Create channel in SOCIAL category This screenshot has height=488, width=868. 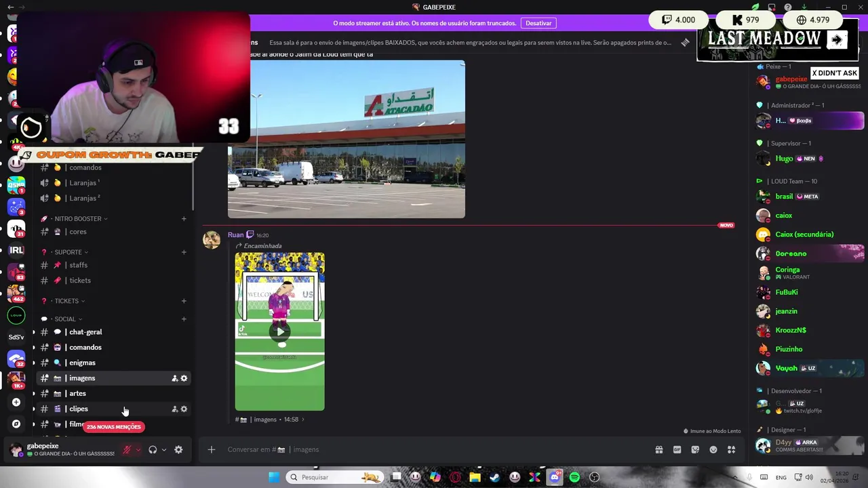184,319
